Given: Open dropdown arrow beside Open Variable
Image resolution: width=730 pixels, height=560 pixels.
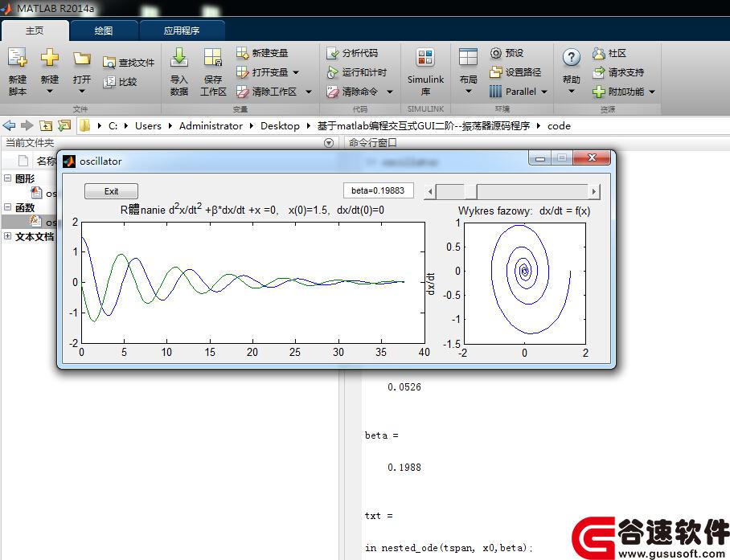Looking at the screenshot, I should coord(296,72).
